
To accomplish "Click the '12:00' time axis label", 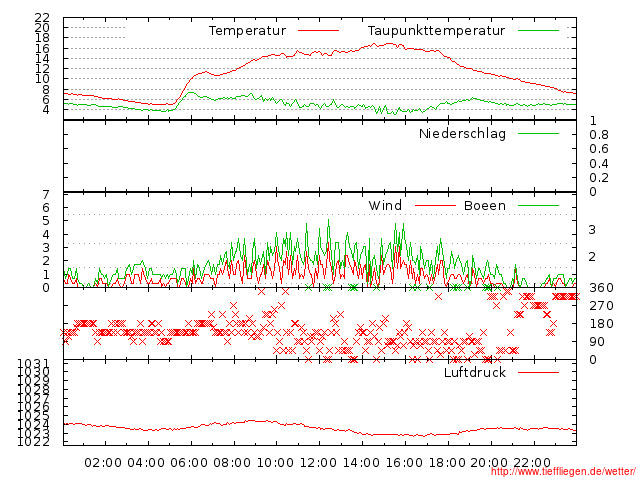I will click(x=318, y=463).
